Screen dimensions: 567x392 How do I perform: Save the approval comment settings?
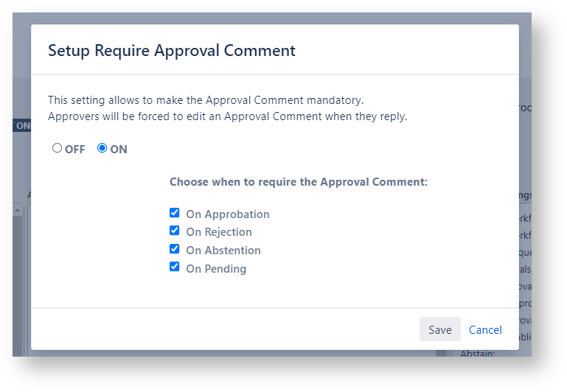pos(439,329)
